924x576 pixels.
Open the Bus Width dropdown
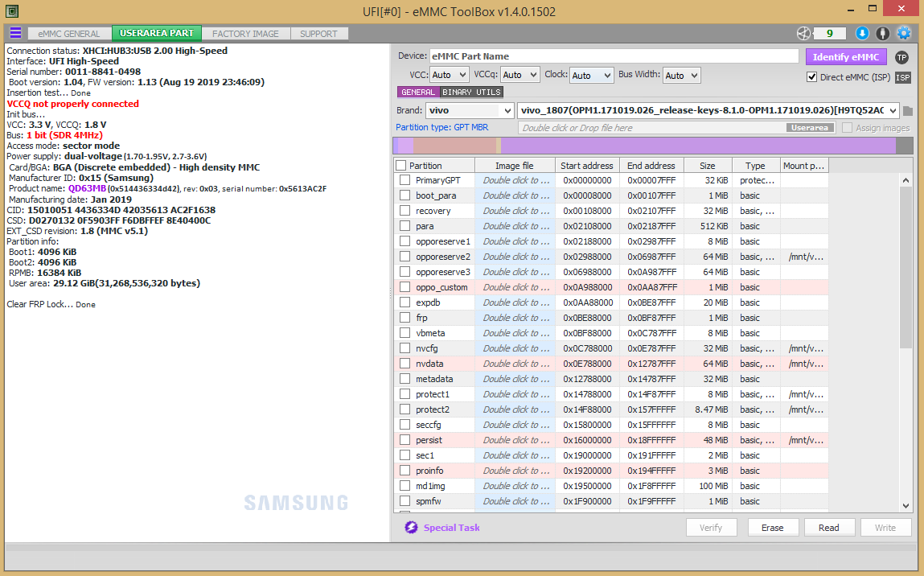coord(681,75)
